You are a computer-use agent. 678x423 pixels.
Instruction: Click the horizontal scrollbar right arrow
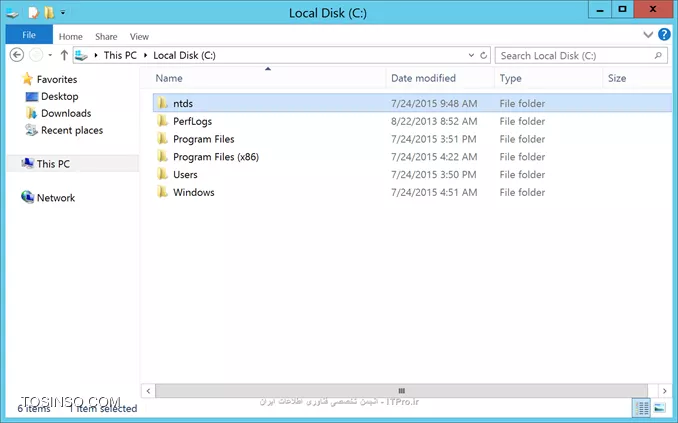665,391
